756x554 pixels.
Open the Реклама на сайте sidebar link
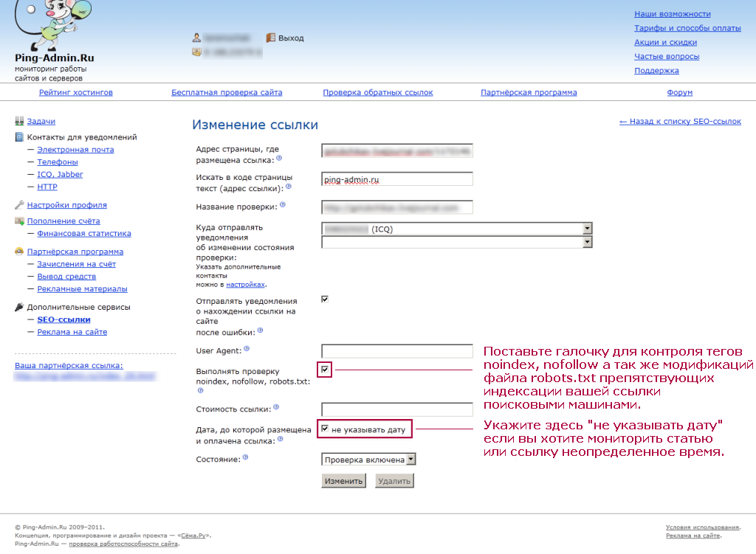pos(72,332)
